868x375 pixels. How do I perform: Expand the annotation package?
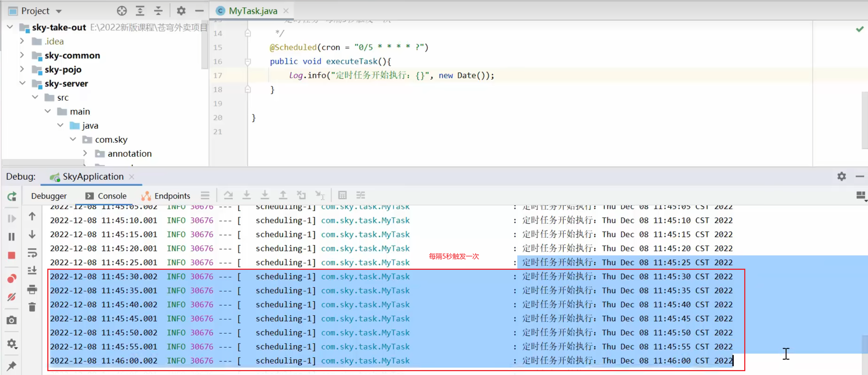(85, 153)
